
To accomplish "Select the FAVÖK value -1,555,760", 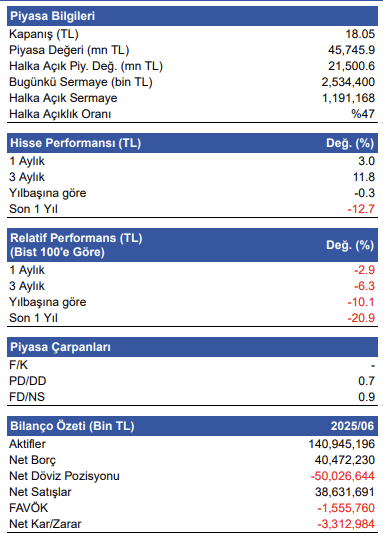I will click(x=346, y=508).
